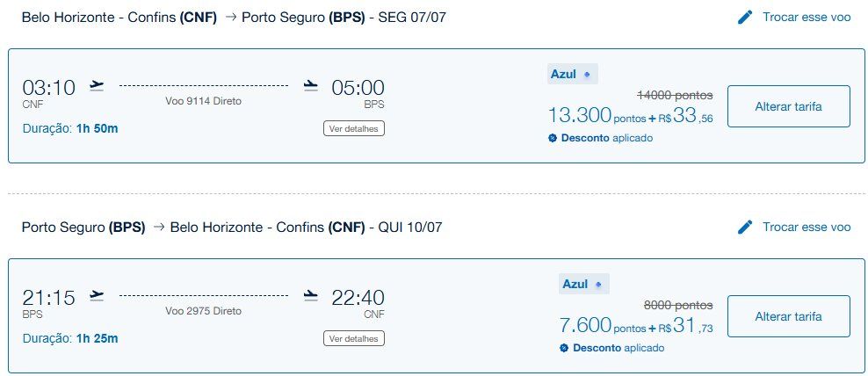The width and height of the screenshot is (868, 376).
Task: Click the 7.600 pontos price
Action: click(x=585, y=325)
